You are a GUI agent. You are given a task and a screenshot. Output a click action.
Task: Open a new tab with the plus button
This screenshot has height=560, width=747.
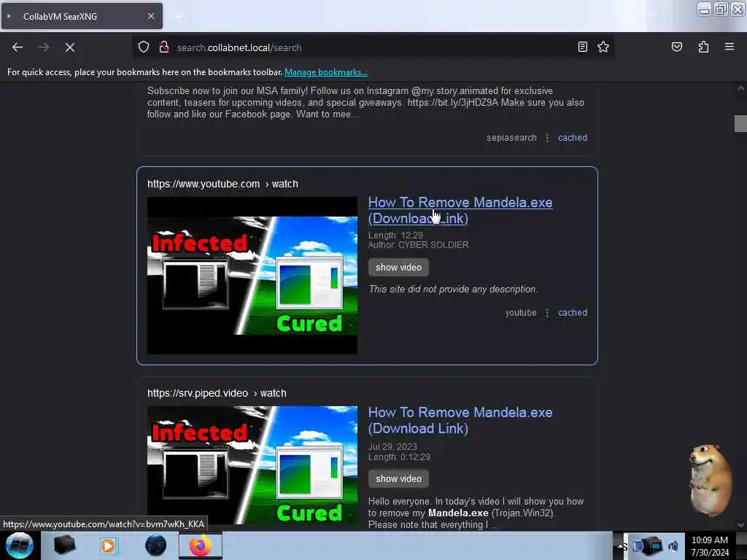(178, 16)
